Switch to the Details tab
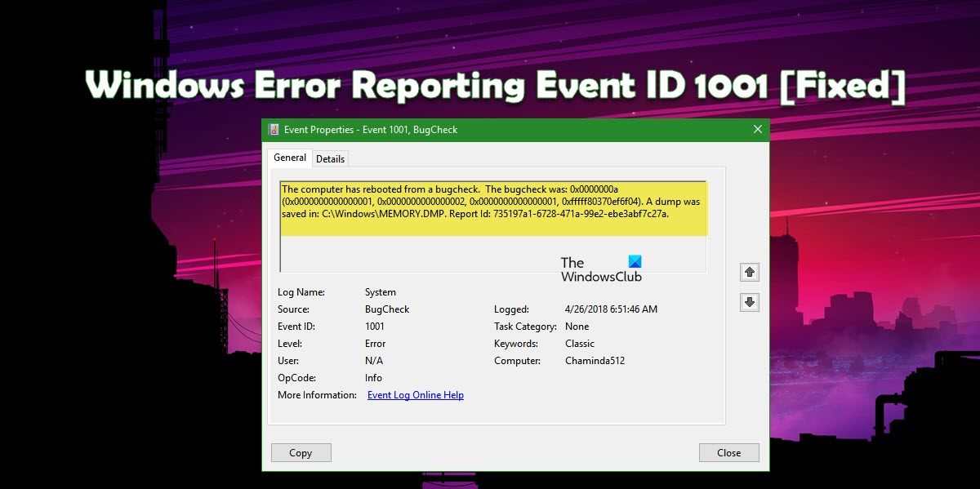This screenshot has width=980, height=489. click(330, 158)
